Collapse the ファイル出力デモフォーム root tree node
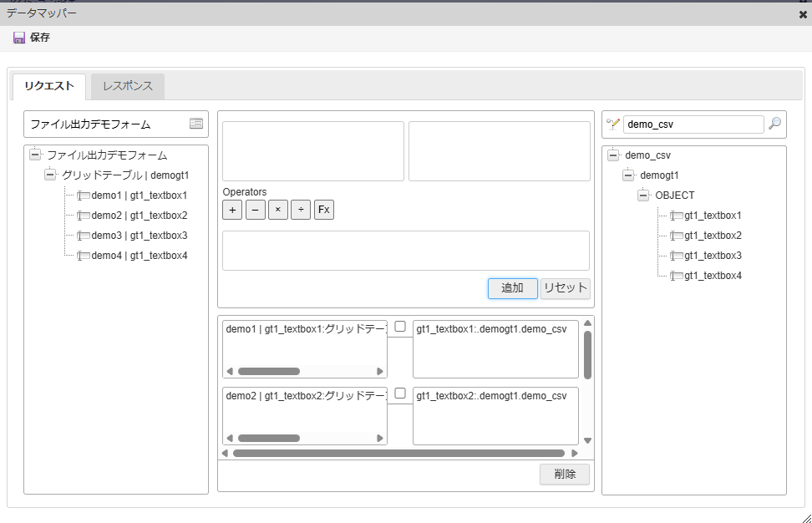The height and width of the screenshot is (523, 812). (x=35, y=155)
